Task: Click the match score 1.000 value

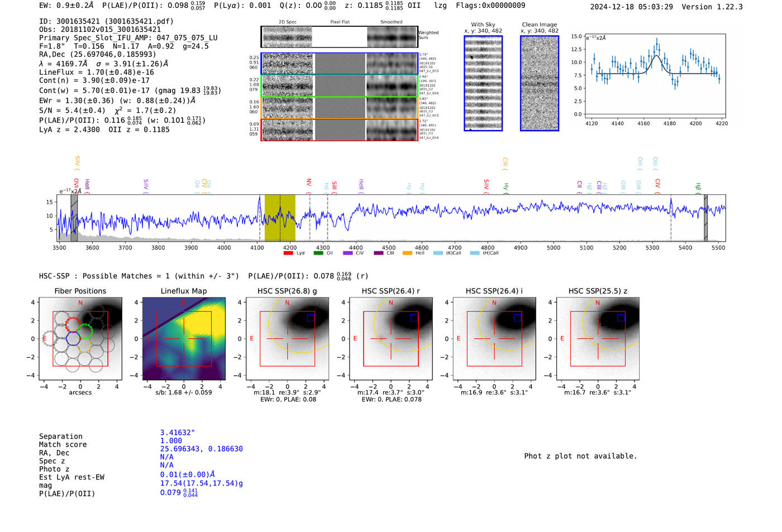Action: point(171,440)
